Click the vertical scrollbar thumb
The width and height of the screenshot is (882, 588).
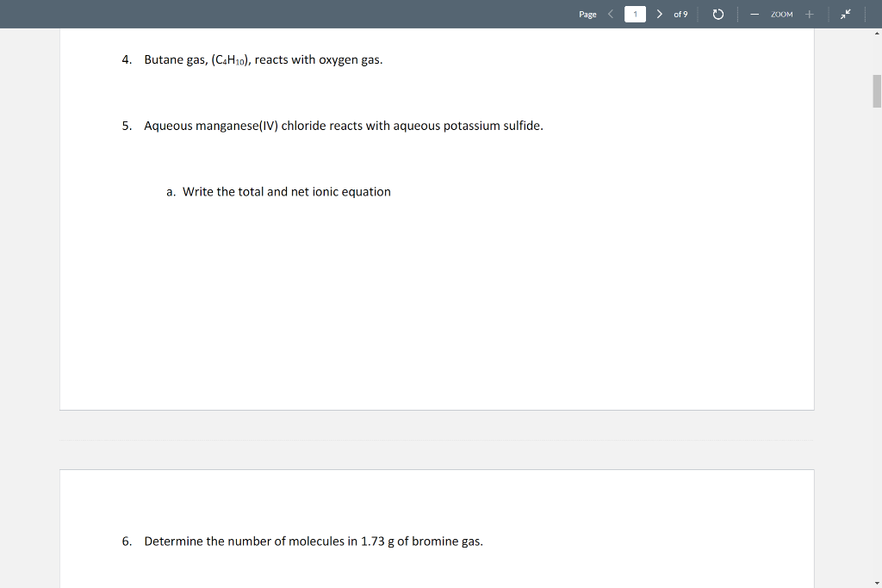(876, 90)
